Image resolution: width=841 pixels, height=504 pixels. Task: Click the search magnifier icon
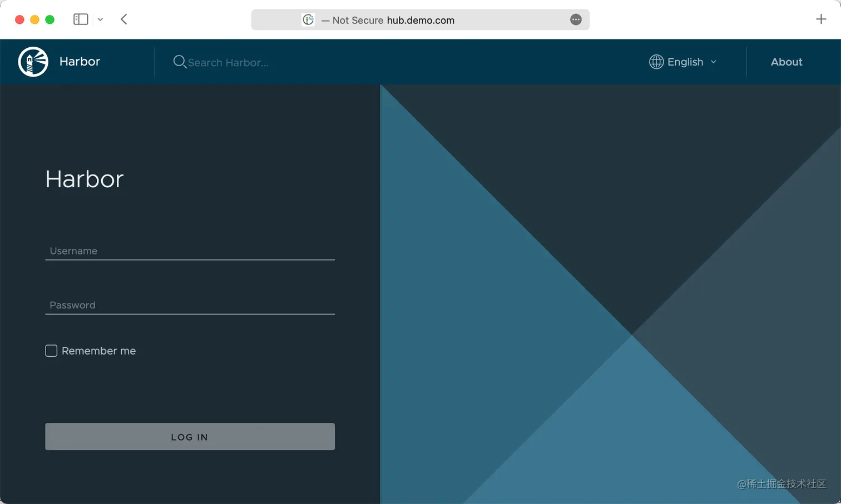point(179,62)
